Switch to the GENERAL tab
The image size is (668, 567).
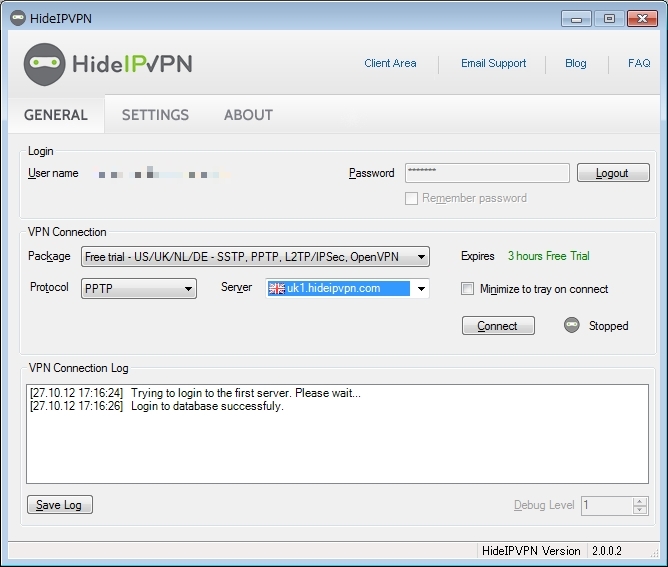[x=56, y=115]
